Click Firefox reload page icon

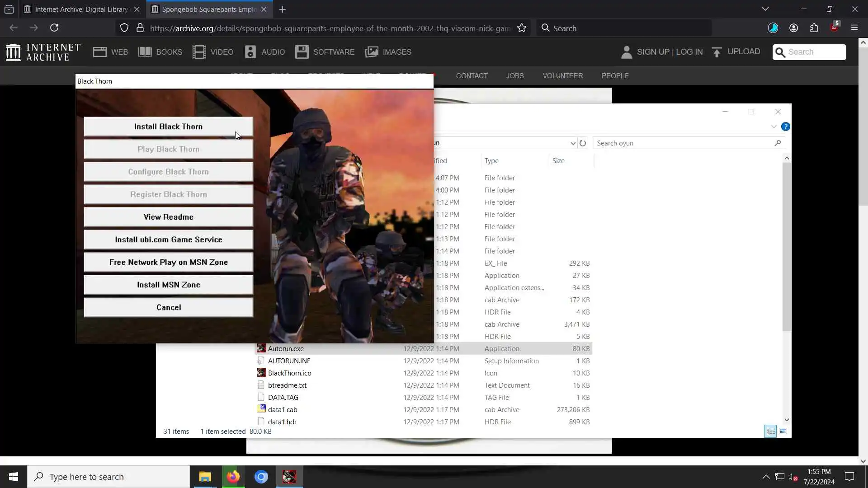point(54,28)
